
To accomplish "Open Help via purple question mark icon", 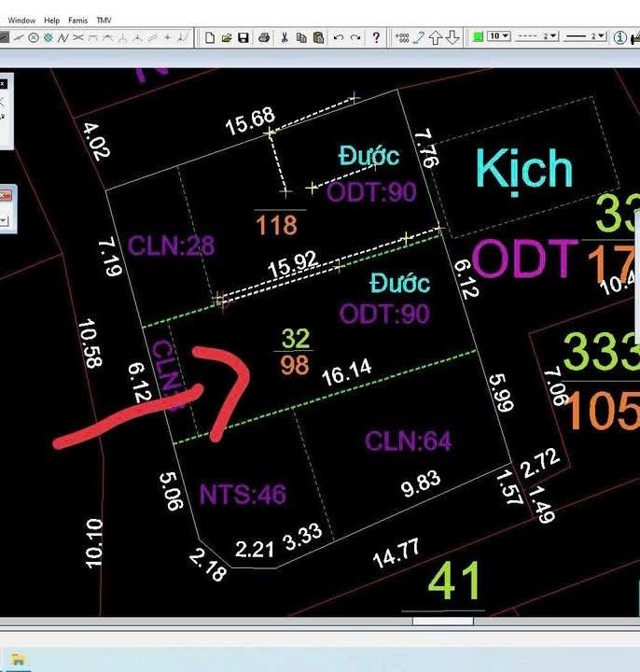I will click(x=376, y=37).
